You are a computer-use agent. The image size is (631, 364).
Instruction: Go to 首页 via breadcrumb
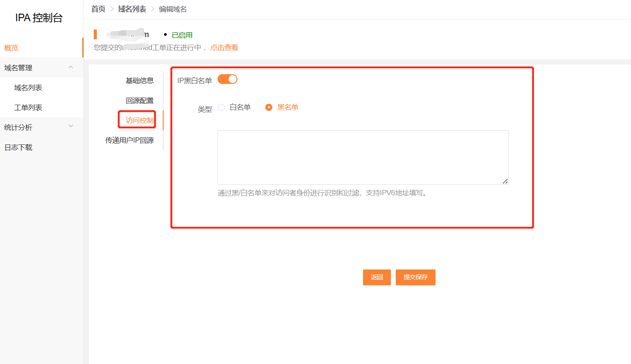(x=98, y=9)
